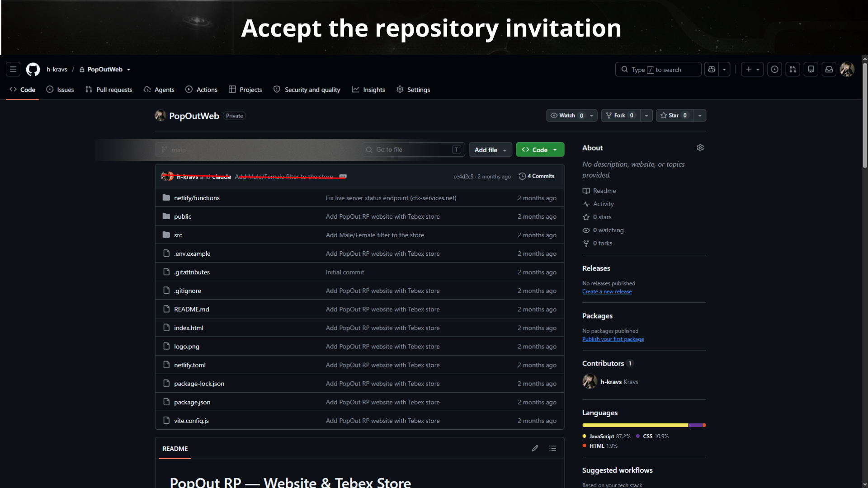Open the 0 stars link

pyautogui.click(x=597, y=217)
